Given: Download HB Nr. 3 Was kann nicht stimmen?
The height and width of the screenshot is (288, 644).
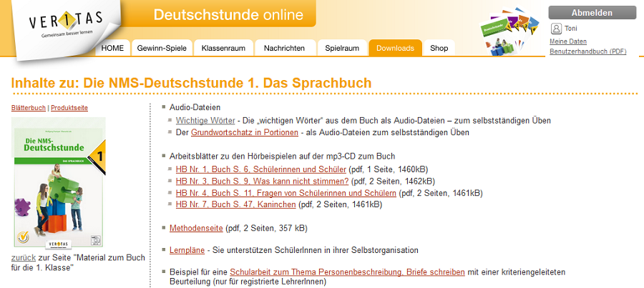Looking at the screenshot, I should (x=262, y=181).
